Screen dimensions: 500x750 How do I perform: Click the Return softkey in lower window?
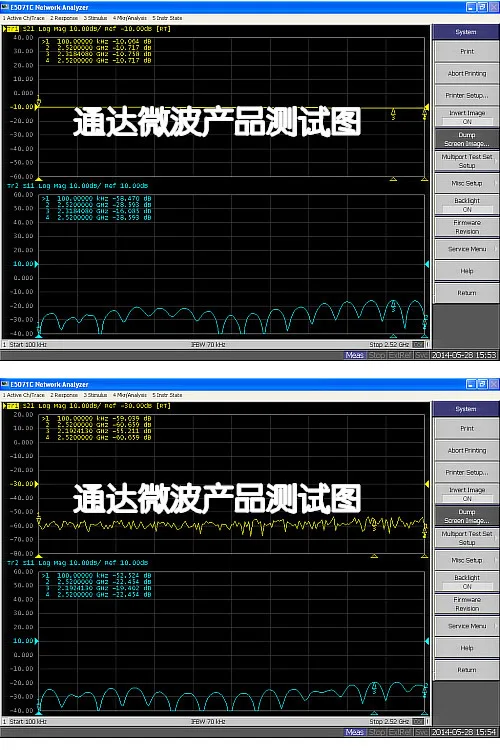(x=467, y=670)
